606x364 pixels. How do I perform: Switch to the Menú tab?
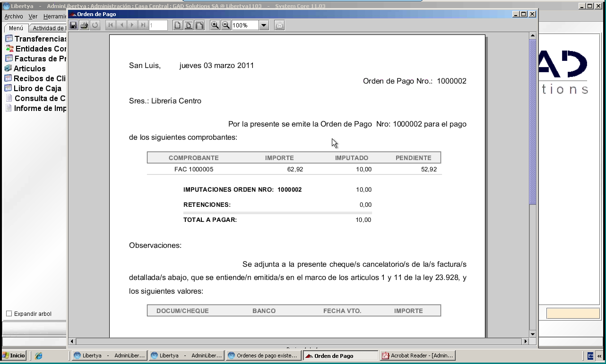[16, 28]
